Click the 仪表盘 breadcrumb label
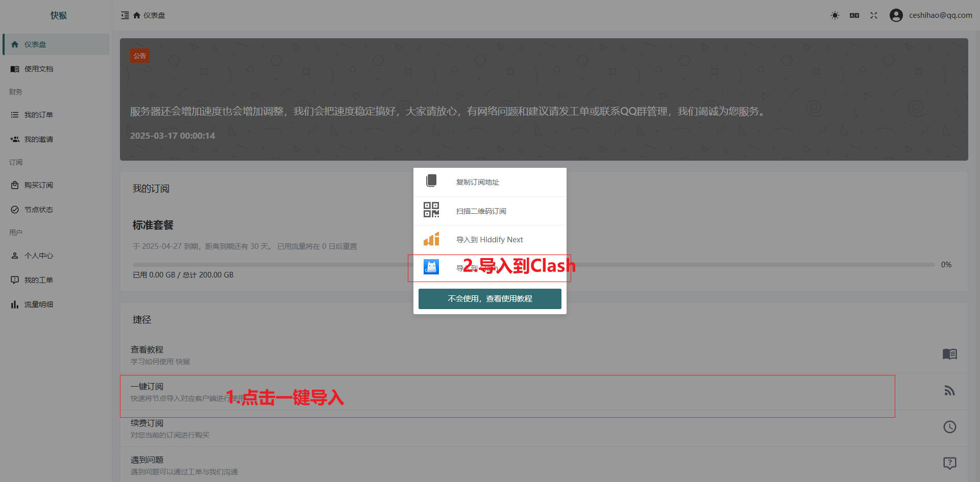The width and height of the screenshot is (980, 482). [154, 15]
